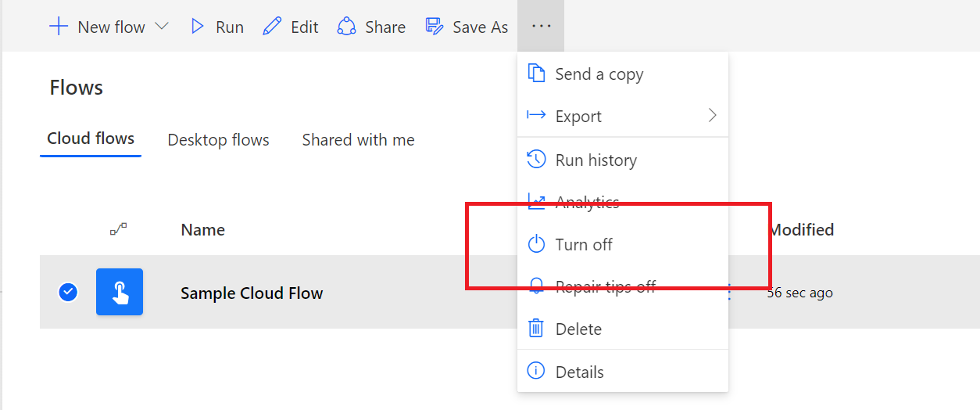Click the Run play icon

[198, 27]
